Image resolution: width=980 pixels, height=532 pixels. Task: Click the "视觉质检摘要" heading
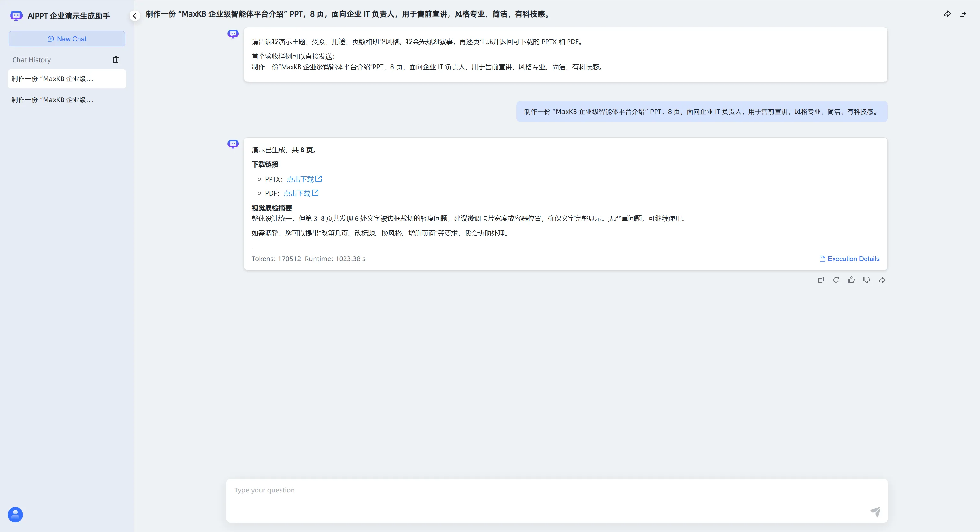pos(271,208)
